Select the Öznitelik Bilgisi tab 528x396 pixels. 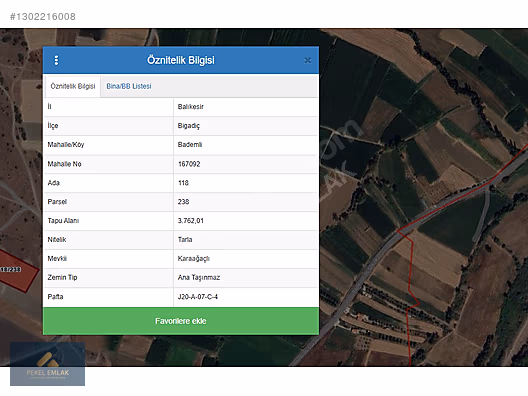coord(73,86)
